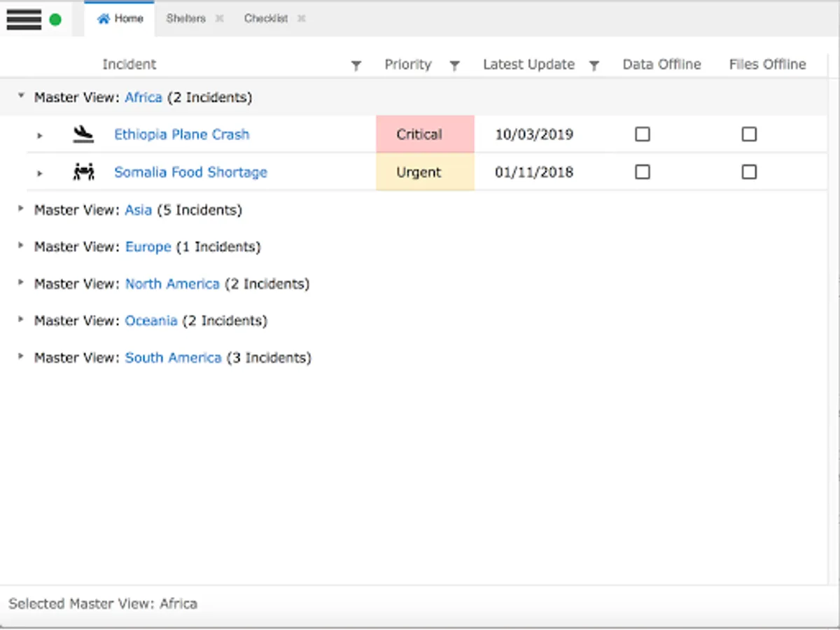Click the red Critical priority cell
840x630 pixels.
point(425,134)
